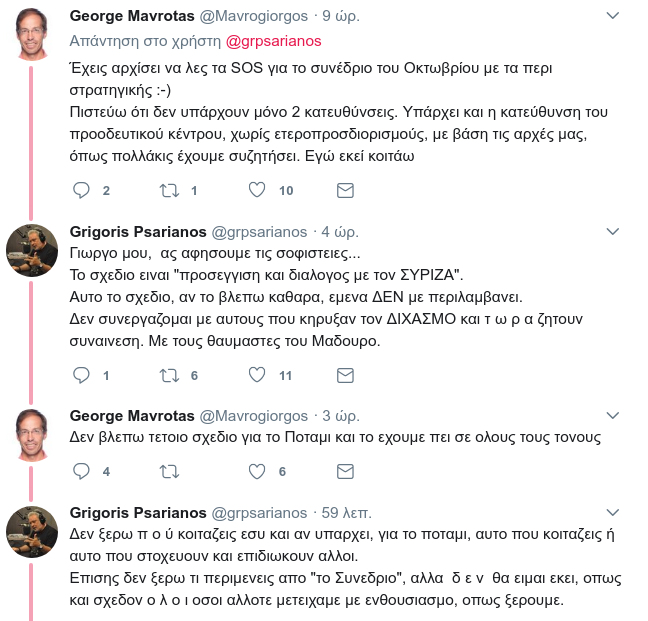Like the tweet with 6 likes
Image resolution: width=648 pixels, height=621 pixels.
257,471
